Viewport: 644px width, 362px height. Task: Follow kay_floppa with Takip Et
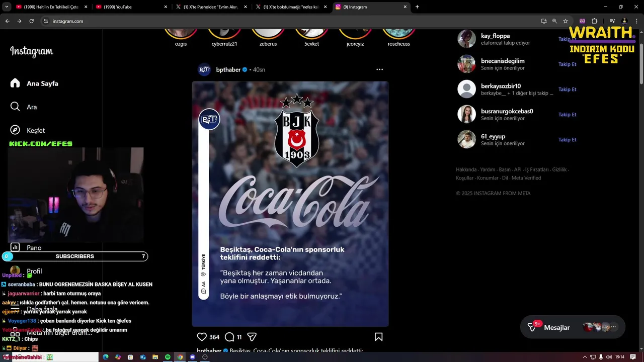pyautogui.click(x=567, y=39)
